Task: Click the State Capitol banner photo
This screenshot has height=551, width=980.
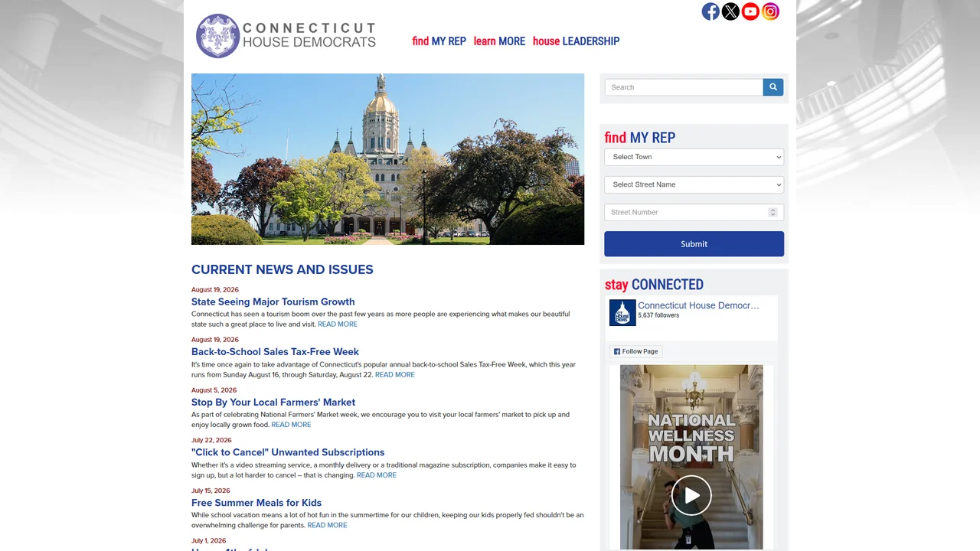Action: pos(387,159)
